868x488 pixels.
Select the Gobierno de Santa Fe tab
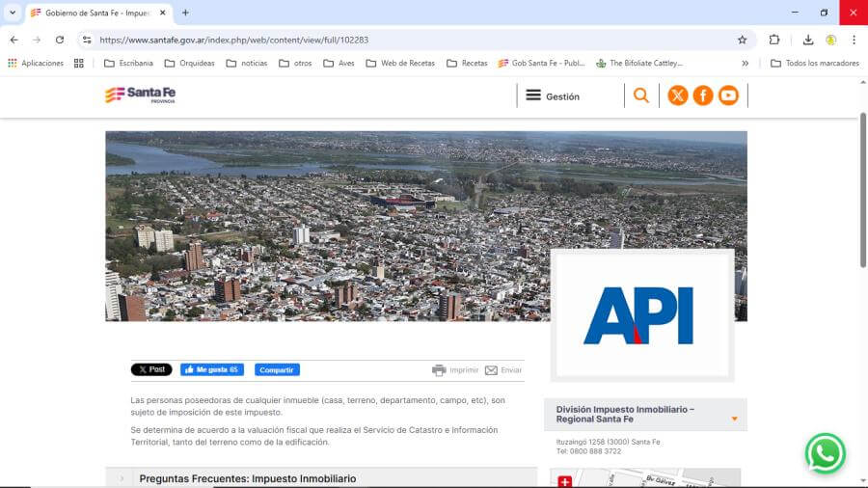click(x=97, y=13)
